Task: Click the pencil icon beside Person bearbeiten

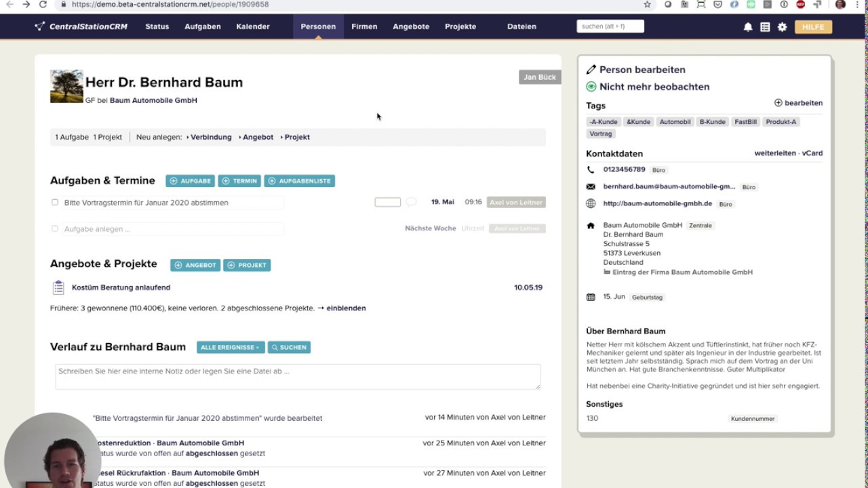Action: coord(591,70)
